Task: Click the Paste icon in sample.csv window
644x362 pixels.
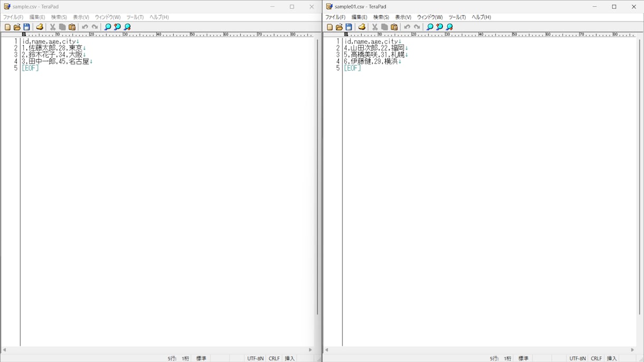Action: tap(72, 27)
